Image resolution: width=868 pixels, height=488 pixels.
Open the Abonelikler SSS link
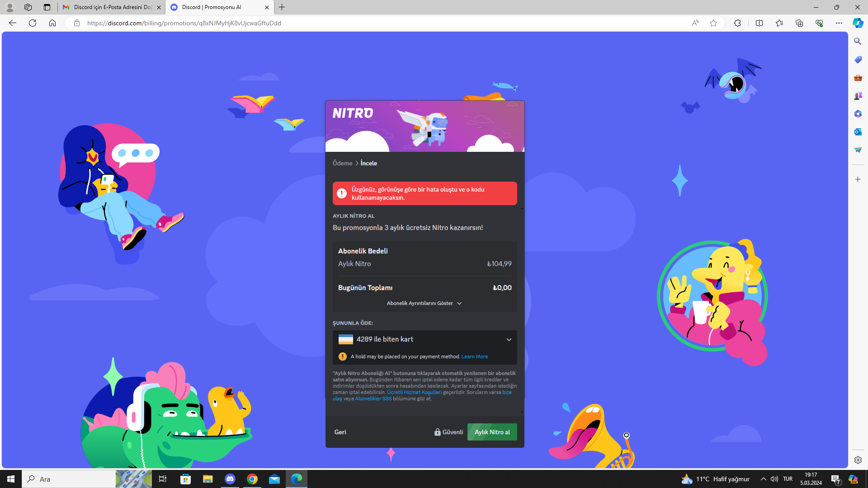373,399
